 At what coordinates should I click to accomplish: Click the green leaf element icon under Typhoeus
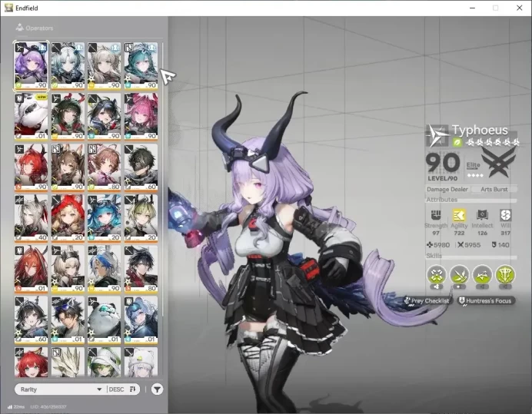[457, 142]
